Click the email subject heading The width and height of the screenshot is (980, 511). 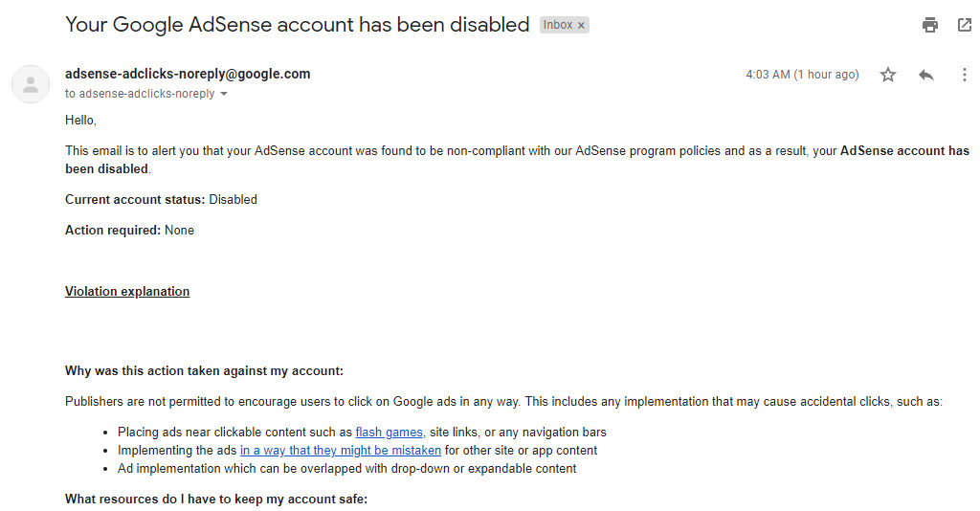click(x=297, y=25)
